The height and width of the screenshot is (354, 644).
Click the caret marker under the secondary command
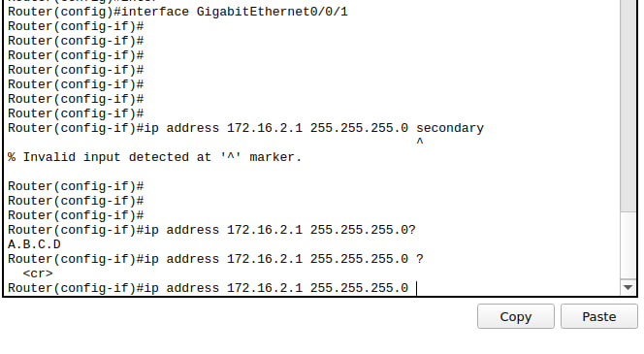tap(419, 142)
